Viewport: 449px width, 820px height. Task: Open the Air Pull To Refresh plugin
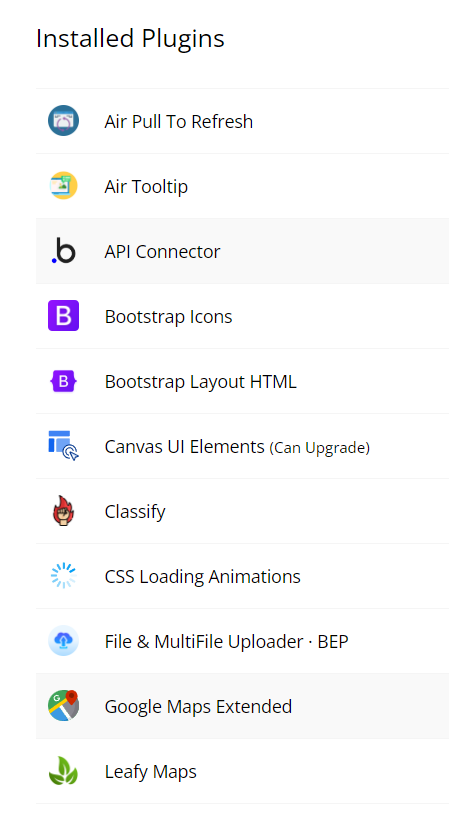coord(179,121)
